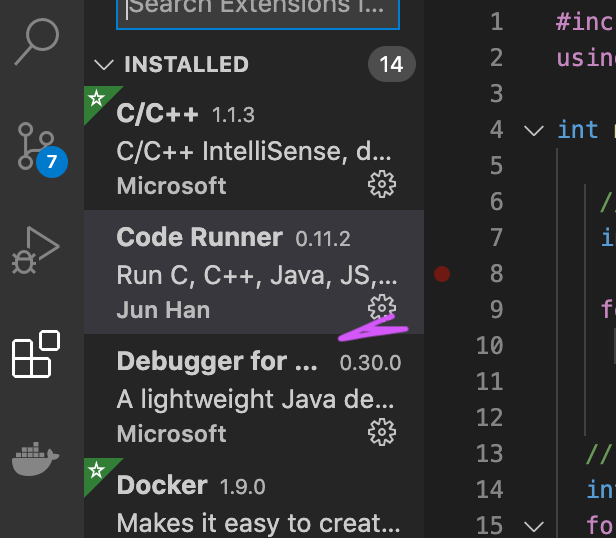Click the recommended star badge on Docker
This screenshot has width=616, height=538.
(97, 470)
